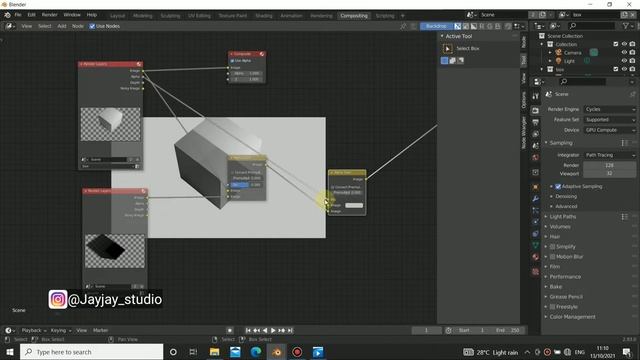Open the Material properties tab icon
This screenshot has width=640, height=360.
[536, 257]
